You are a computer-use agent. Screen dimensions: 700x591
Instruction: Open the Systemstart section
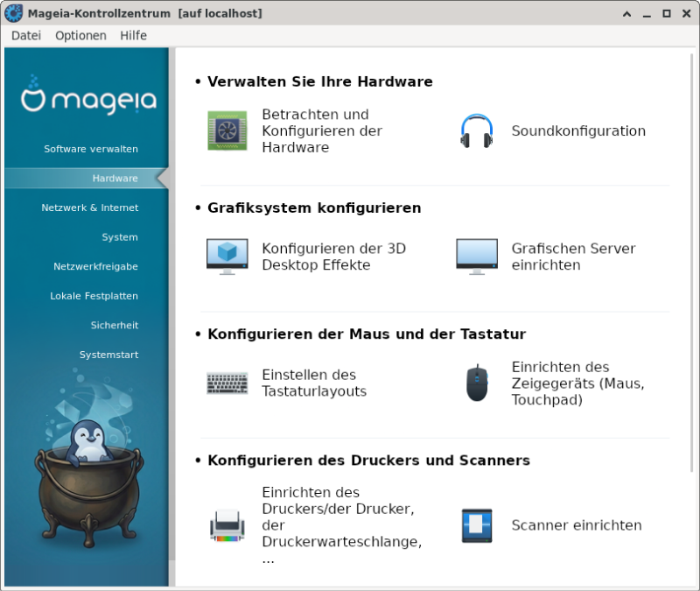108,355
